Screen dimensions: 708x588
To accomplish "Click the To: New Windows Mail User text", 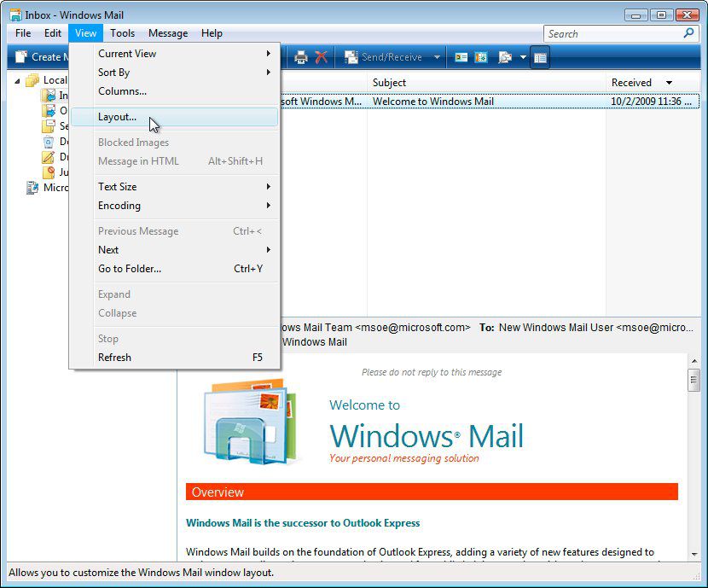I will click(586, 328).
